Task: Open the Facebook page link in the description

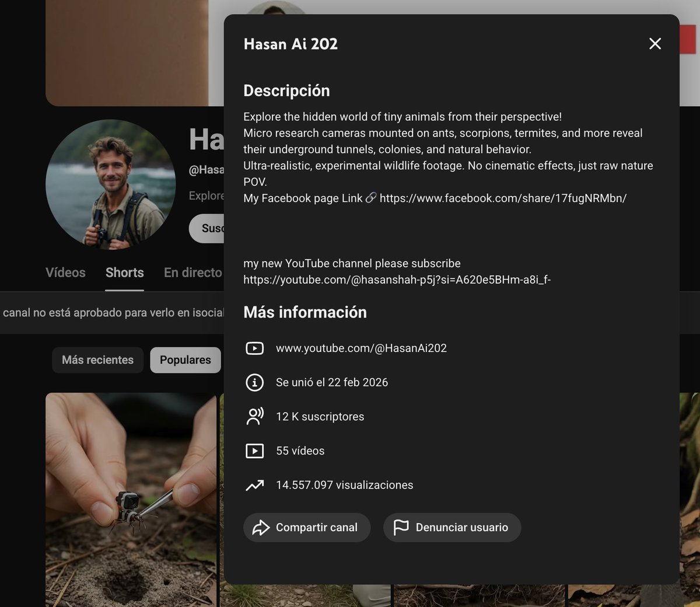Action: [503, 198]
